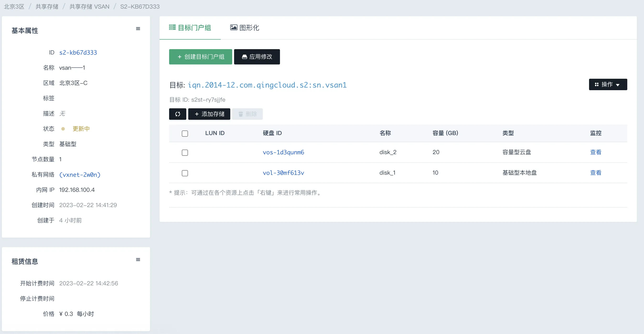This screenshot has height=334, width=644.
Task: Click billing start time 2023-02-22 14:42:56
Action: (88, 283)
